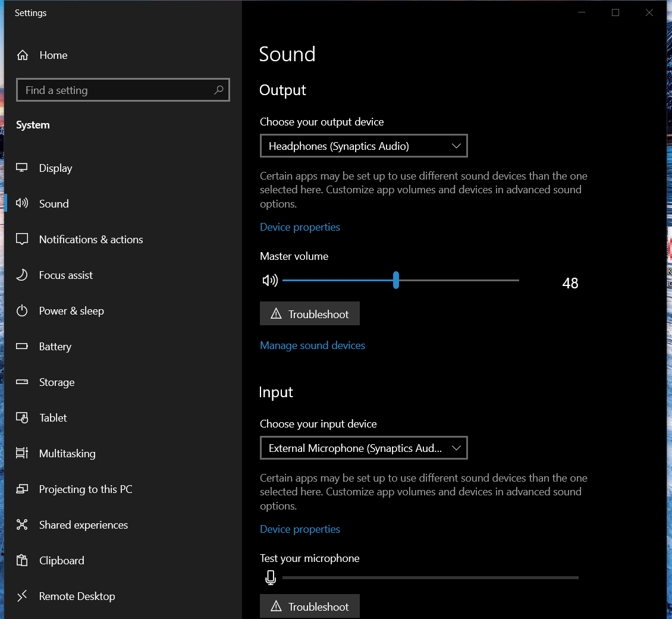672x619 pixels.
Task: Click the search magnifier icon
Action: pos(218,90)
